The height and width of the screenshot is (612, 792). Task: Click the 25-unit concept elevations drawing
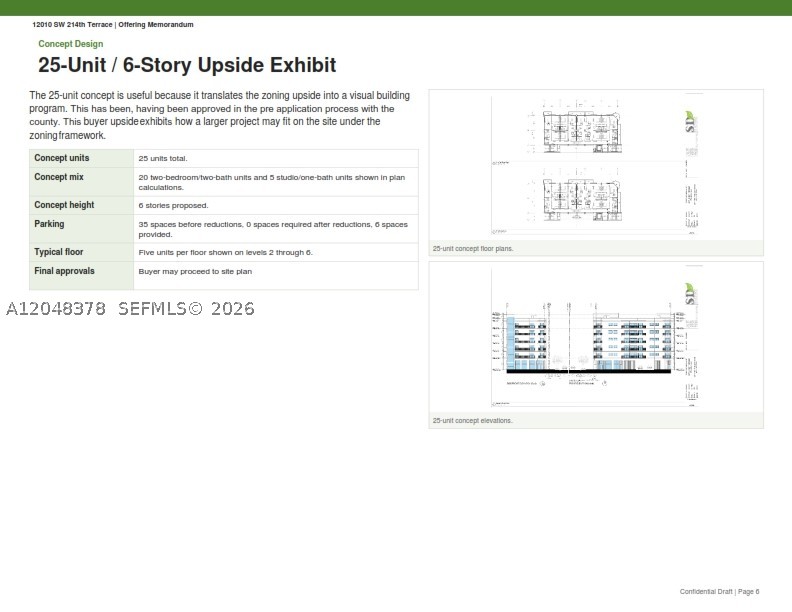tap(595, 336)
